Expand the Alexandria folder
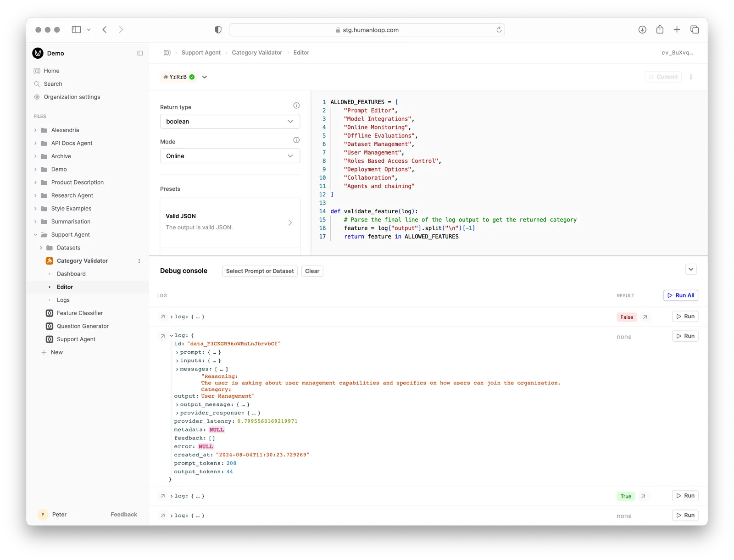The image size is (734, 560). (x=35, y=130)
